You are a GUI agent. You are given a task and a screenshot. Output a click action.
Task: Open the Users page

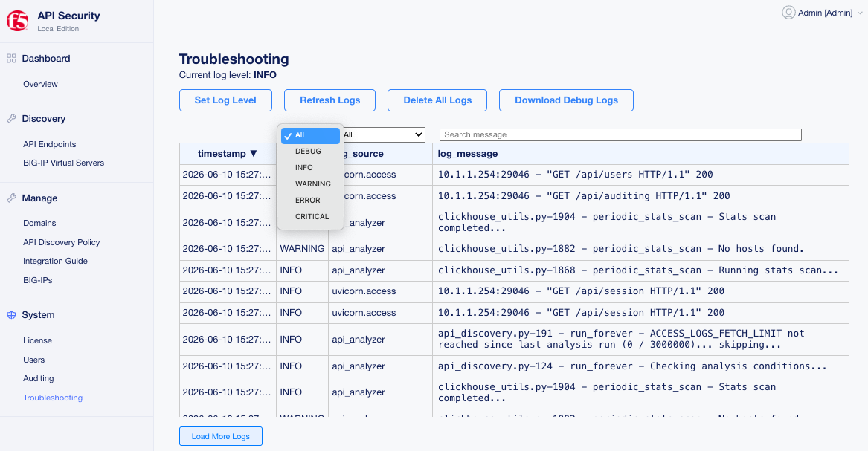pos(33,360)
